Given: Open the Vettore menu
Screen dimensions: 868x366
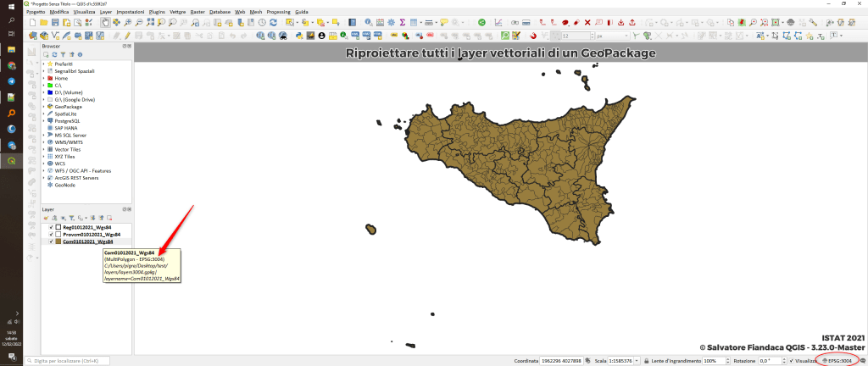Looking at the screenshot, I should coord(179,13).
